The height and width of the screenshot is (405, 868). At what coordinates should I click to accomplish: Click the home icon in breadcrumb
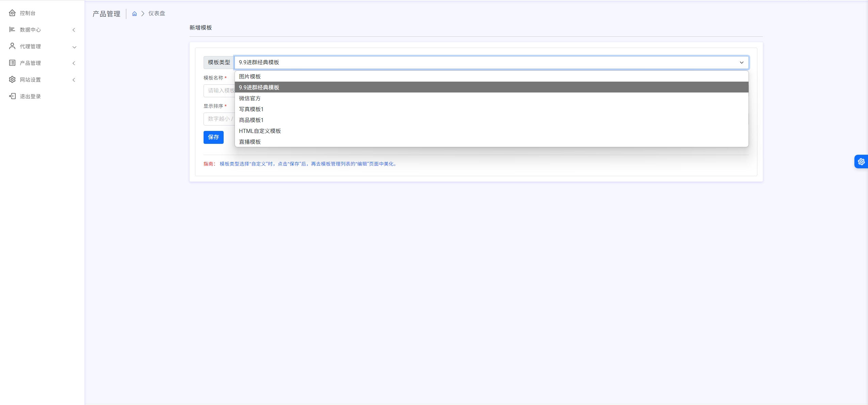(x=134, y=14)
